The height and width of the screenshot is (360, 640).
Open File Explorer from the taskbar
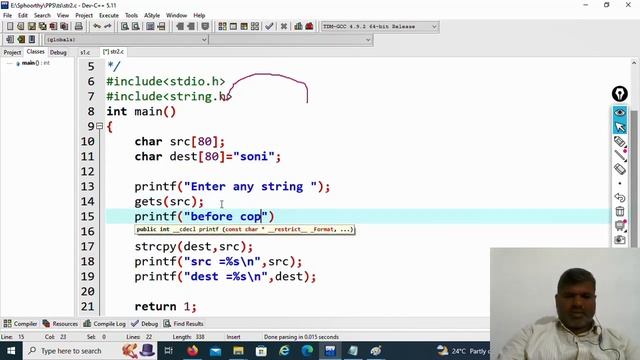point(238,351)
